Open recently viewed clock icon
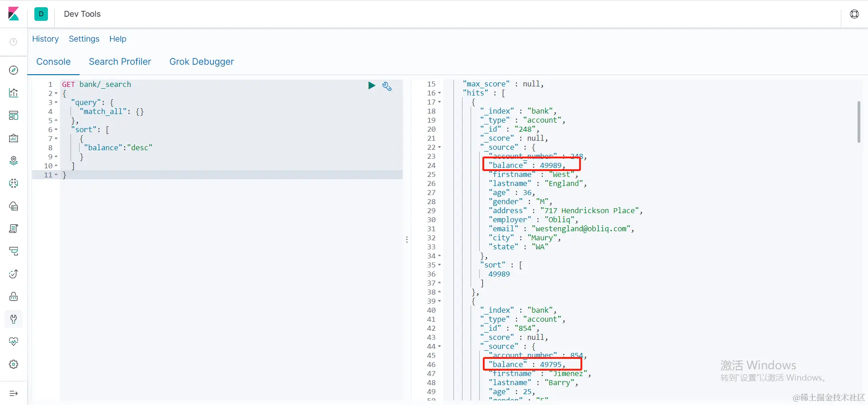868x405 pixels. (x=14, y=42)
